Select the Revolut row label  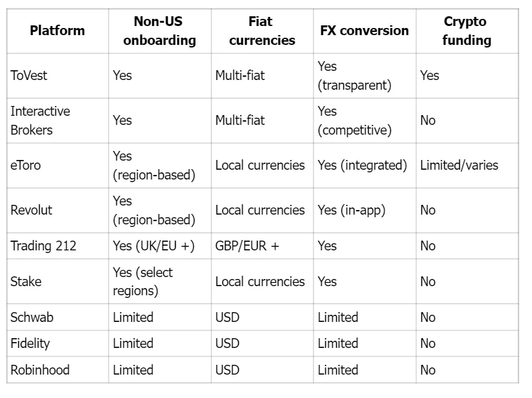tap(31, 210)
